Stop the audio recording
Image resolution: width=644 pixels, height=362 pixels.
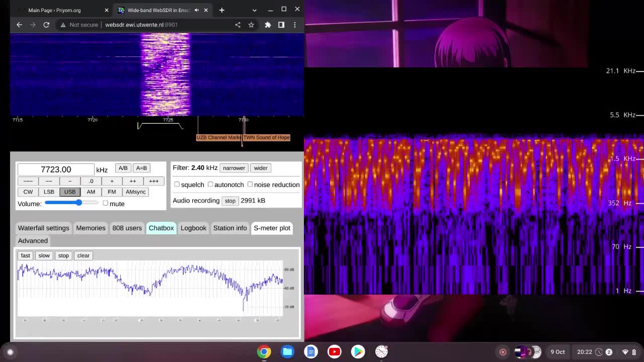click(230, 201)
